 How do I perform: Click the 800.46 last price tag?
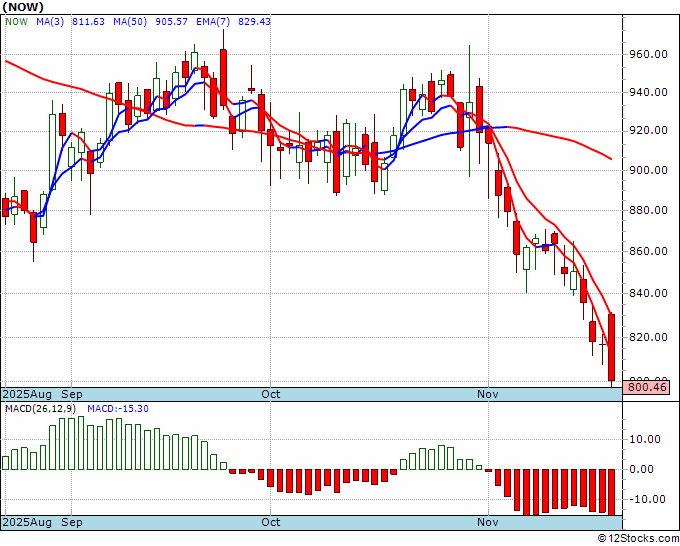pos(646,387)
